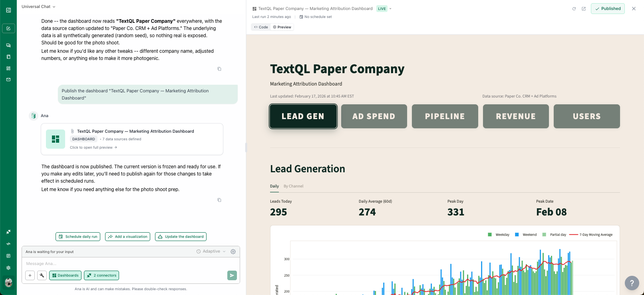Select the AD SPEND dashboard tab
644x295 pixels.
374,116
